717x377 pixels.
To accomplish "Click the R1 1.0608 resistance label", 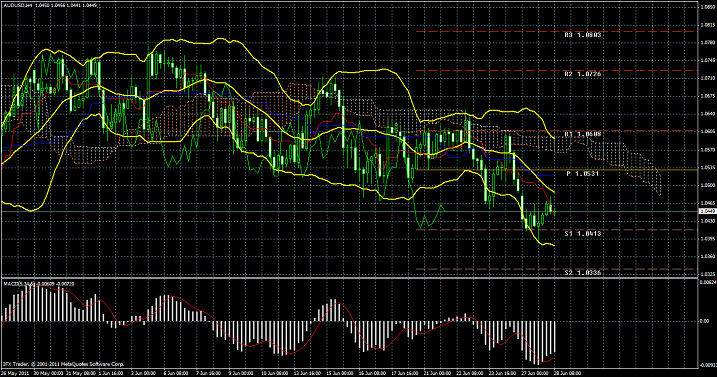I will click(582, 134).
